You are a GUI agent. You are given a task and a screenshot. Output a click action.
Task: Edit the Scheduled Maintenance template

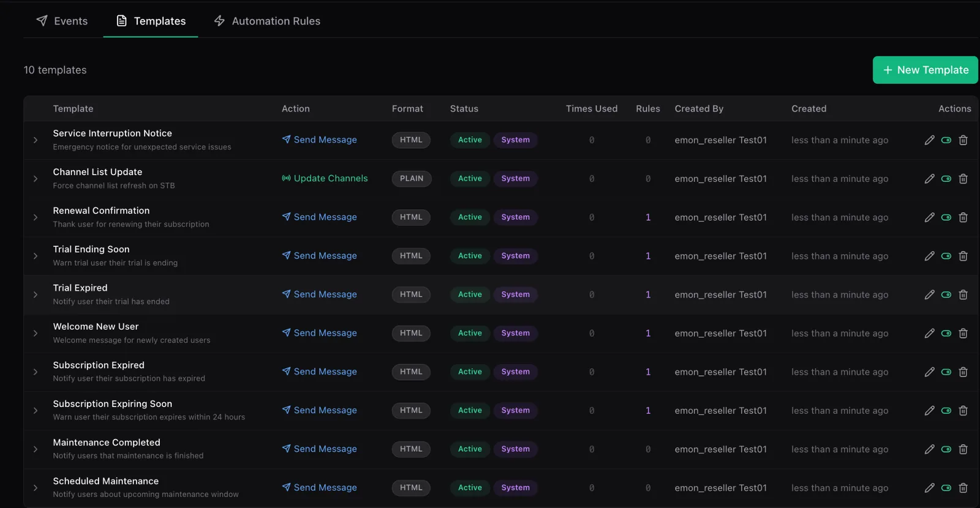929,488
